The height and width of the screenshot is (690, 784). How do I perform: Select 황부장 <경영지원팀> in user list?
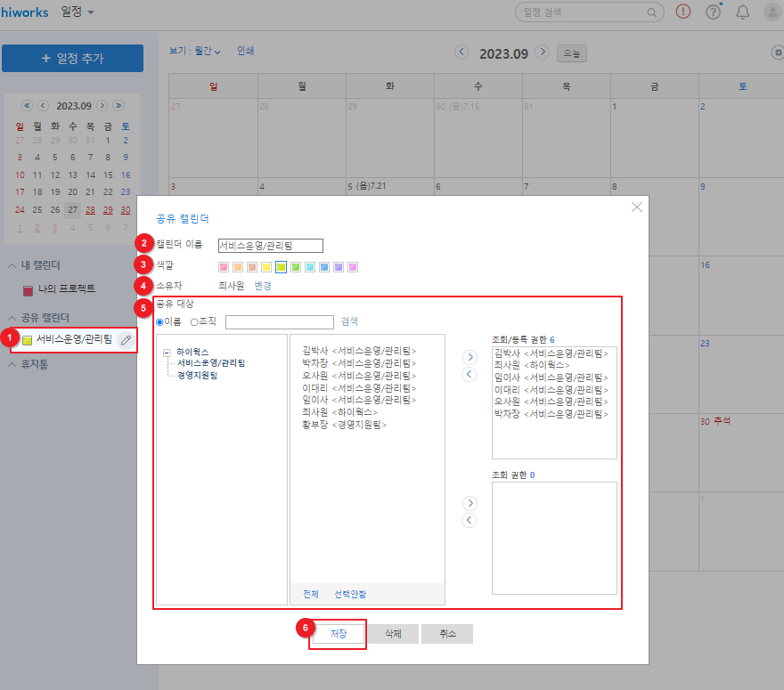(x=345, y=425)
